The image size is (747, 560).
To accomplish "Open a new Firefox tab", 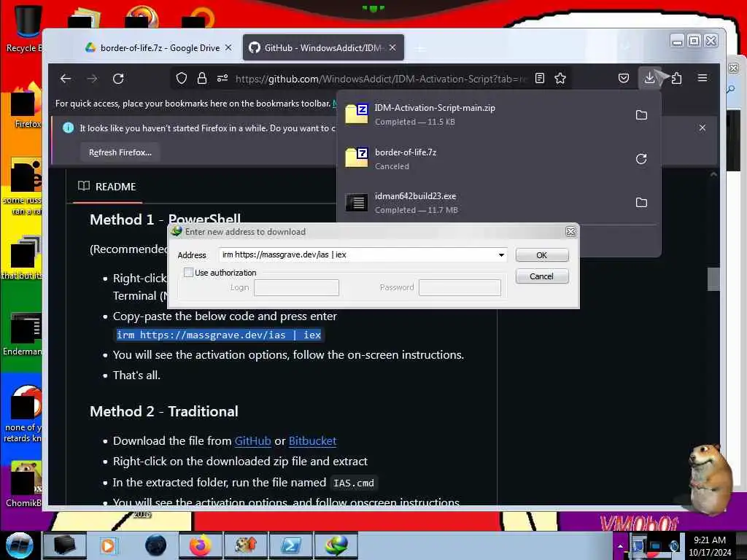I will (x=419, y=48).
